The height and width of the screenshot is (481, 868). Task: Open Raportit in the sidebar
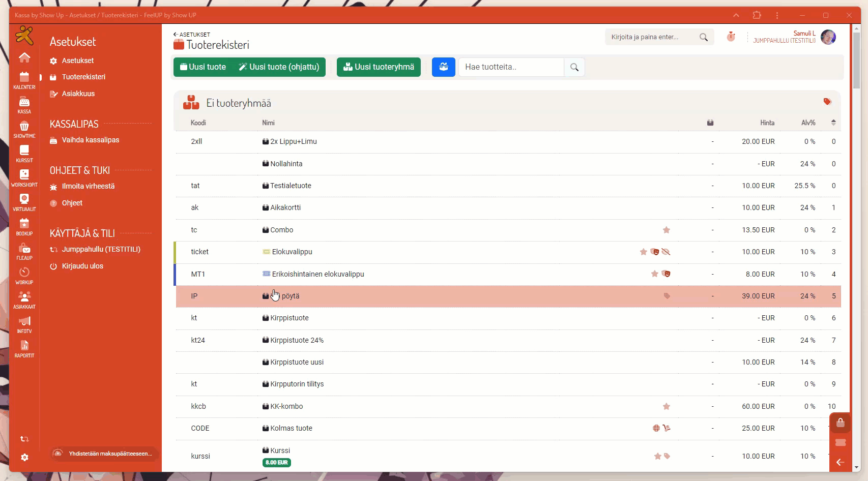pos(24,348)
